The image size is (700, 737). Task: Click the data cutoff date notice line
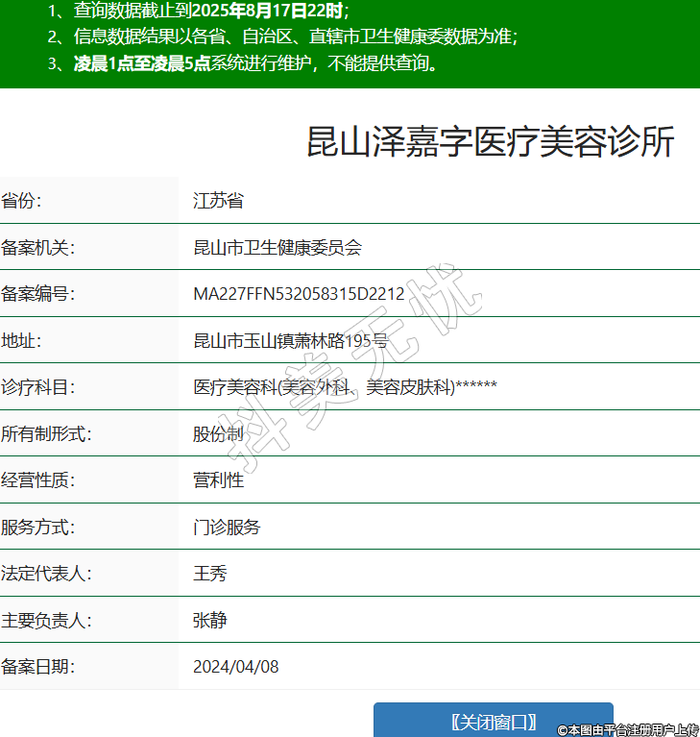pos(198,12)
